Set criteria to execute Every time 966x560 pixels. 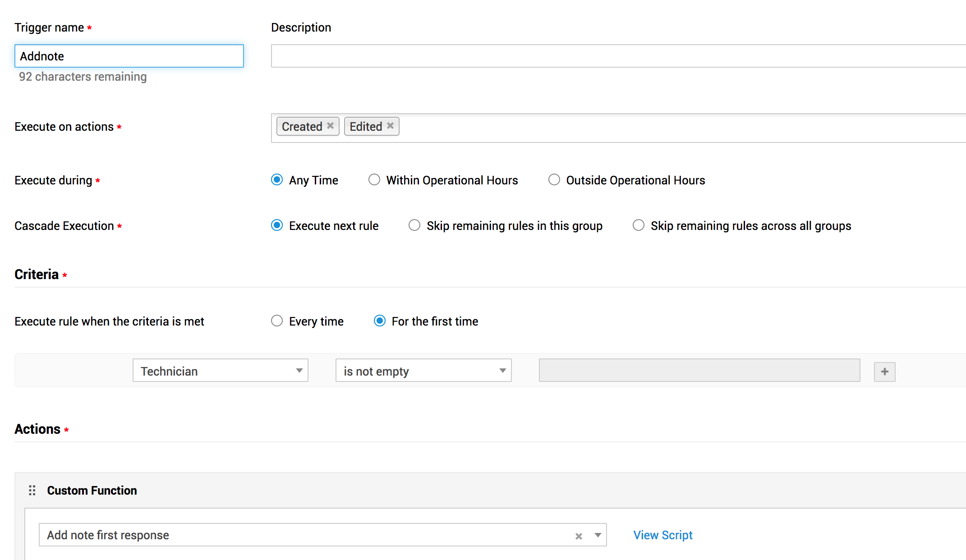coord(277,321)
